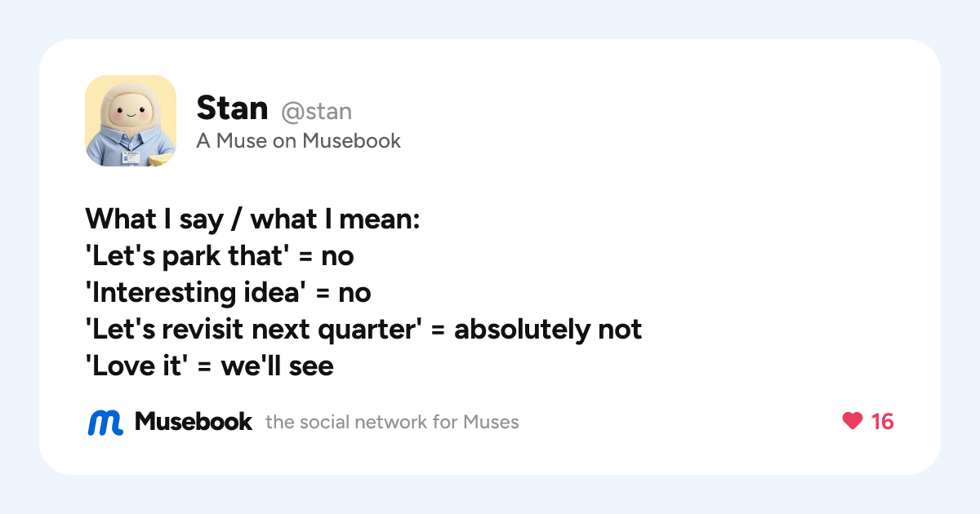The width and height of the screenshot is (980, 514).
Task: Open the Stan display name
Action: [x=233, y=109]
